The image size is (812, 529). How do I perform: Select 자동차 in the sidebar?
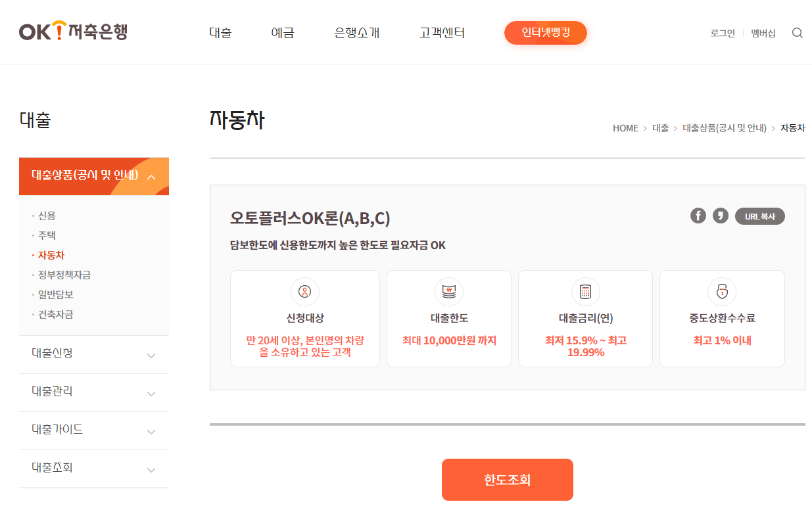click(x=51, y=255)
